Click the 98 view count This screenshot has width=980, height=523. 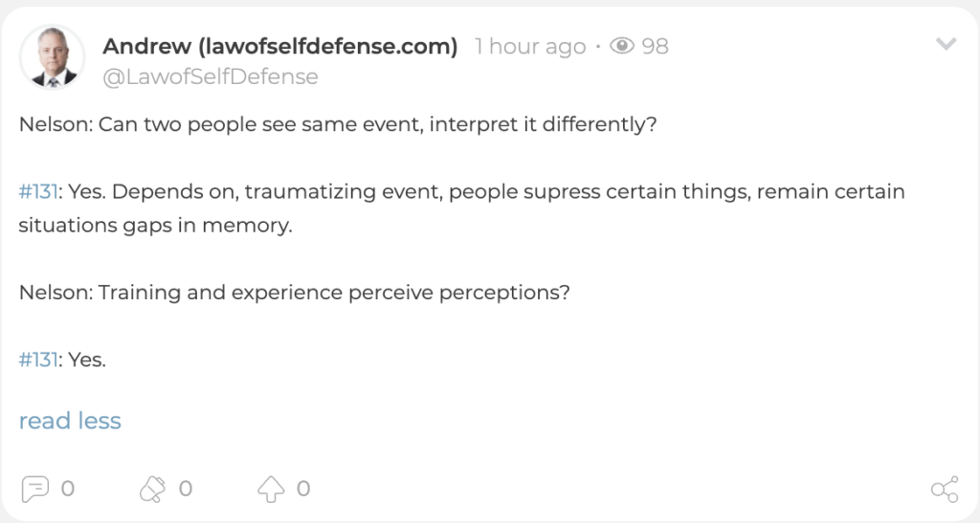pos(655,46)
